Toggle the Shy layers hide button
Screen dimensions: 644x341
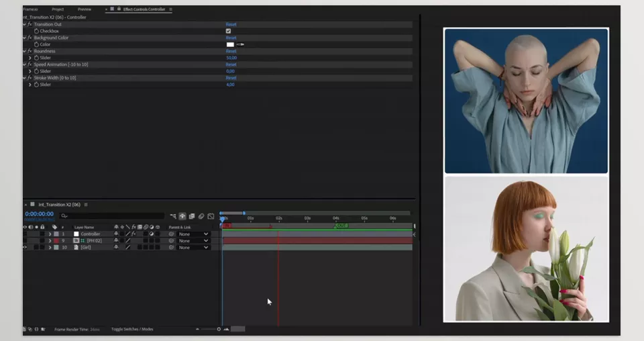(x=182, y=216)
